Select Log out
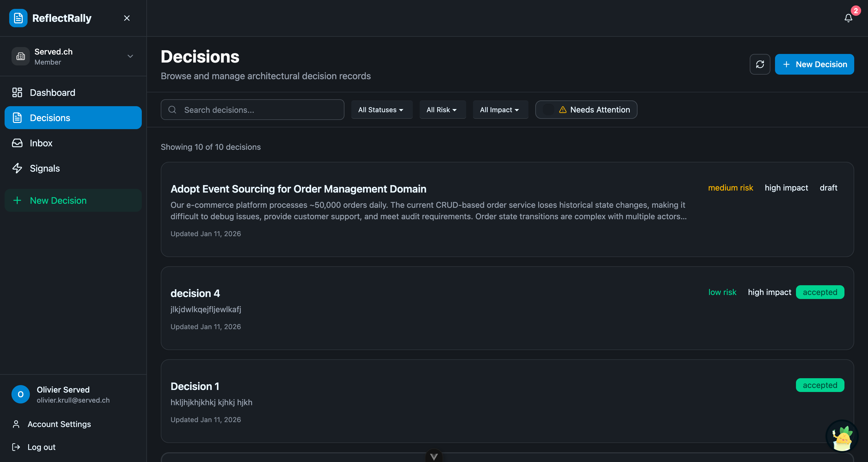Screen dimensions: 868x462 point(41,447)
